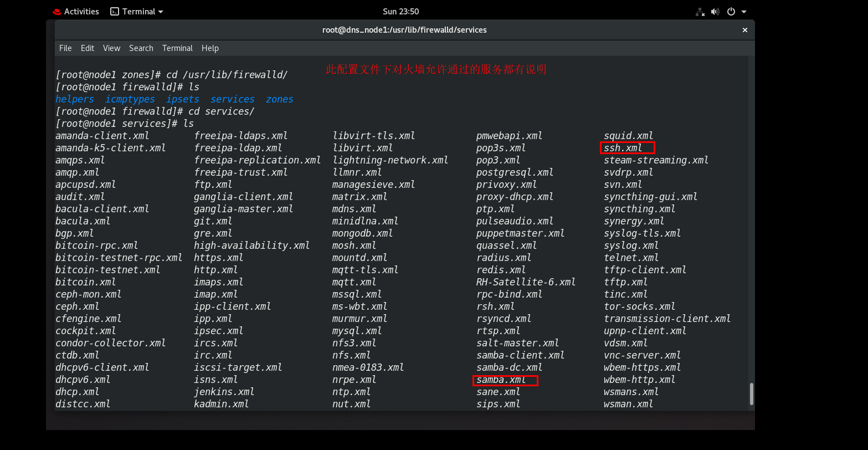Click telnet.xml file name

(x=631, y=258)
